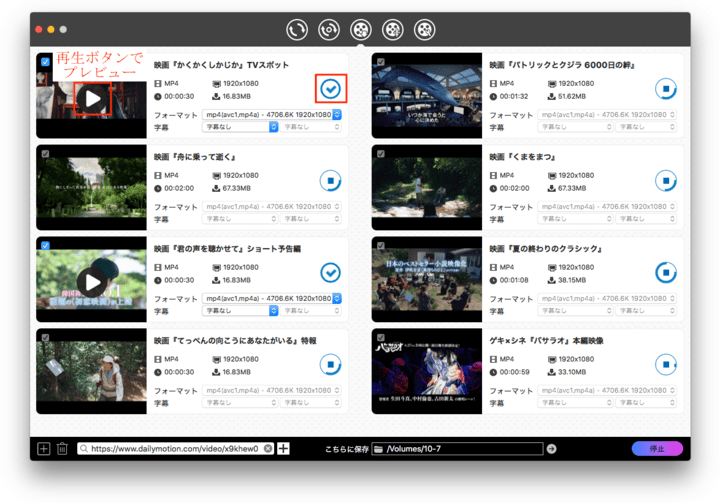
Task: Open the second rotate-camera tab icon in toolbar
Action: coord(329,30)
